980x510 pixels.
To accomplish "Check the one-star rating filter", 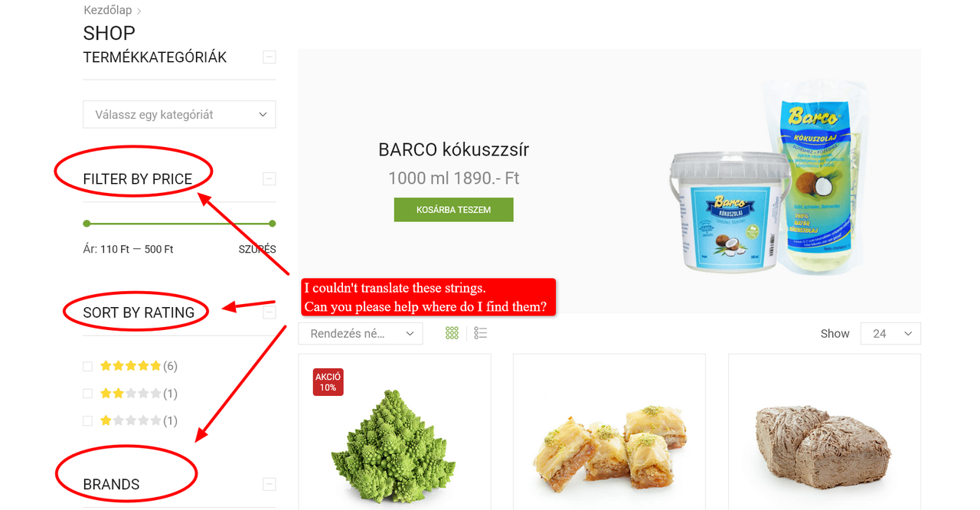I will 87,420.
